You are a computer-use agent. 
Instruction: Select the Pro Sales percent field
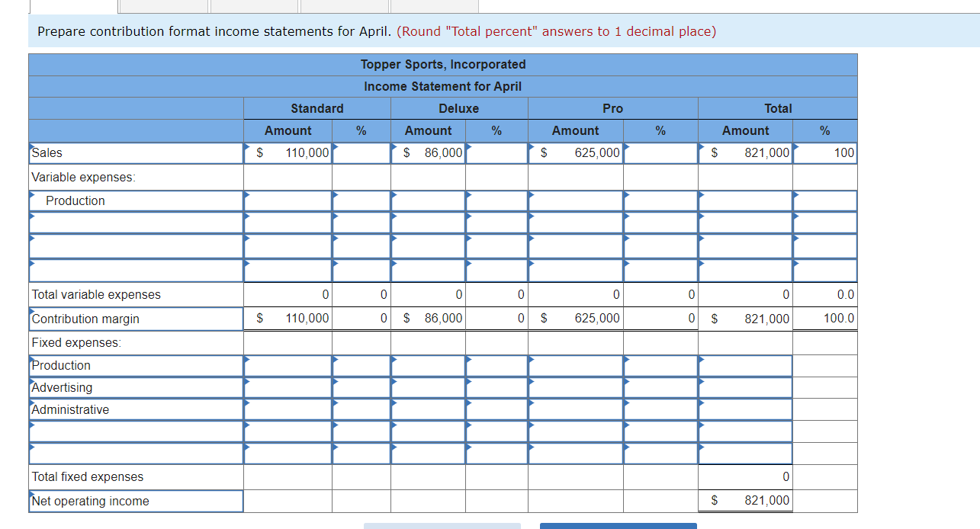(x=660, y=153)
